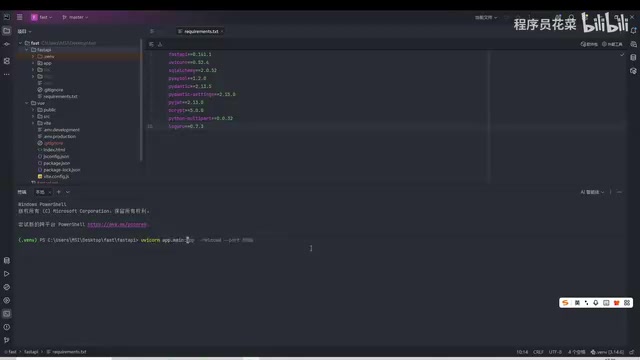640x360 pixels.
Task: Select '.env.production' file in tree
Action: point(60,136)
